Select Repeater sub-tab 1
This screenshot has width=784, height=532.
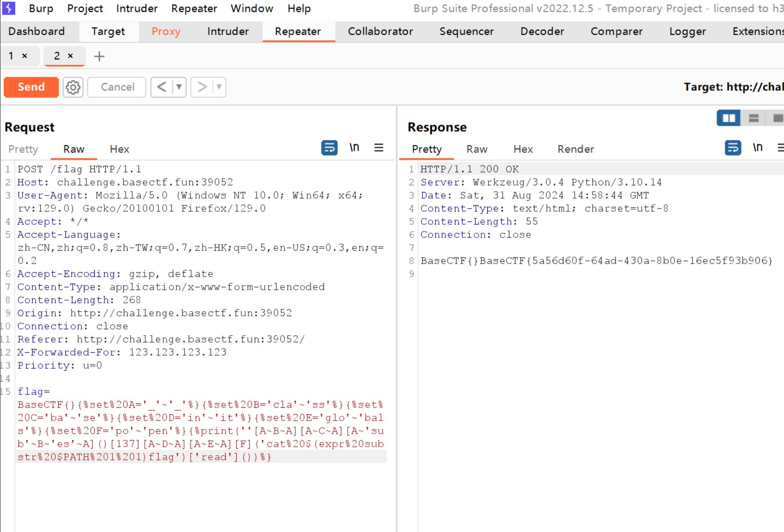[11, 56]
